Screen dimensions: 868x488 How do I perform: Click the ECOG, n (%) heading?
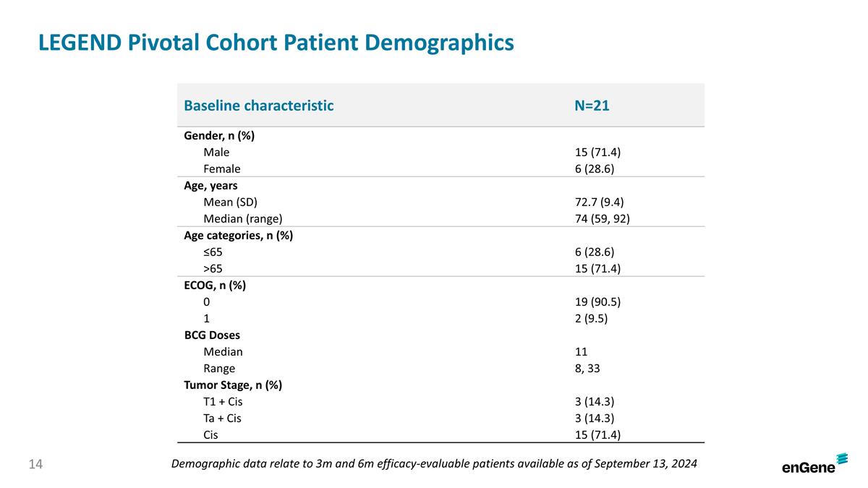coord(215,285)
